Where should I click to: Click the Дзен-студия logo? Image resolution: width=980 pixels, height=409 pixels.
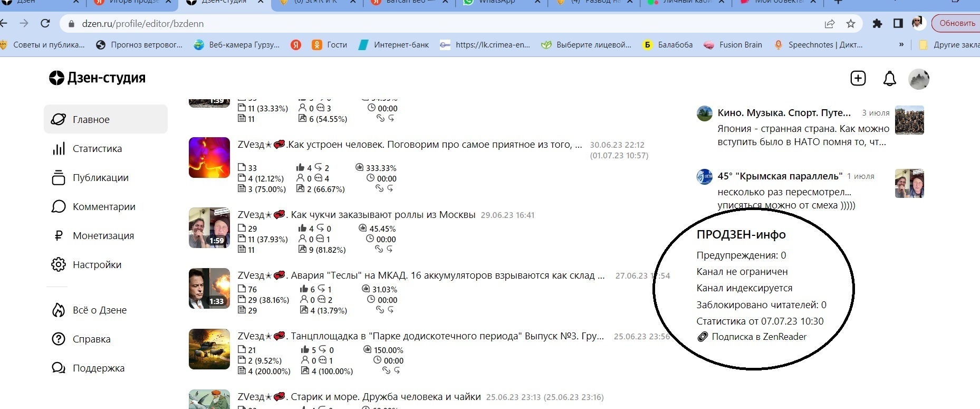tap(97, 78)
